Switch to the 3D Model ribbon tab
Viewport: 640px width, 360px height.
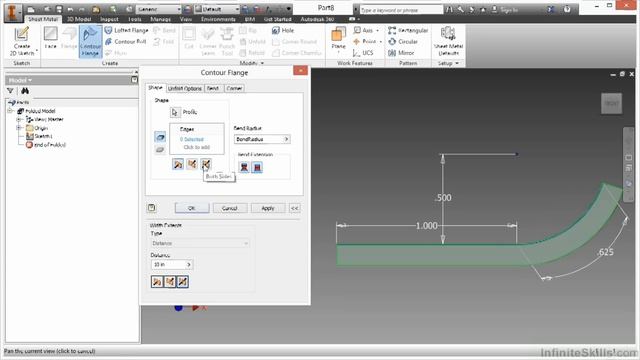79,19
